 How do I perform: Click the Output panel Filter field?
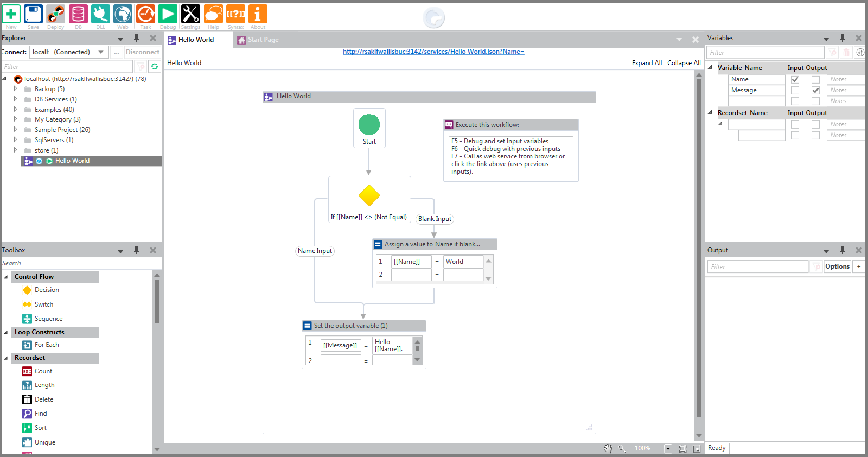[x=757, y=266]
